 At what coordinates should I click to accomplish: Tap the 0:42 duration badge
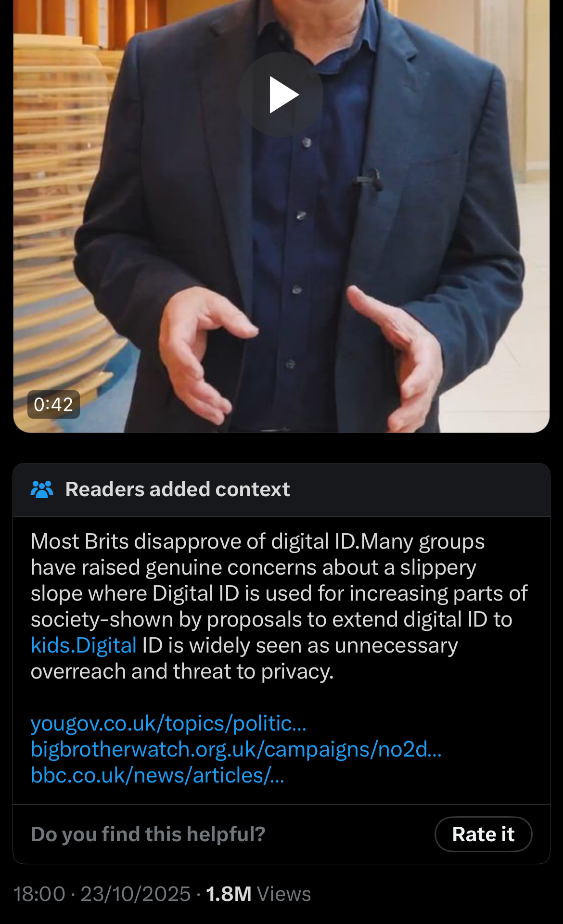point(53,404)
